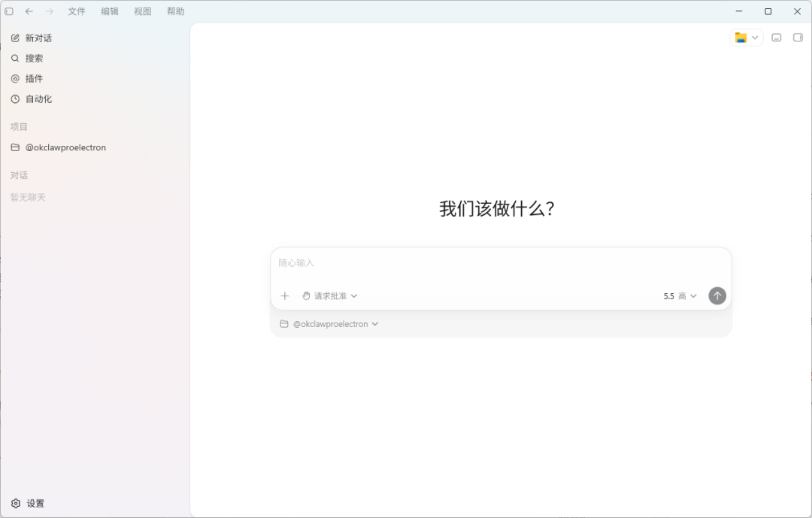Start a 新对话 from the sidebar
Viewport: 812px width, 518px height.
32,38
